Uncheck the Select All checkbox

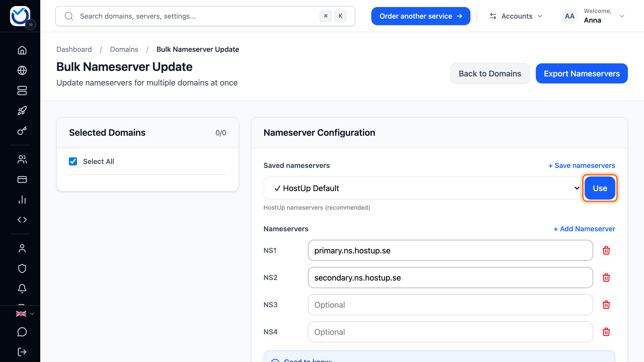point(73,161)
